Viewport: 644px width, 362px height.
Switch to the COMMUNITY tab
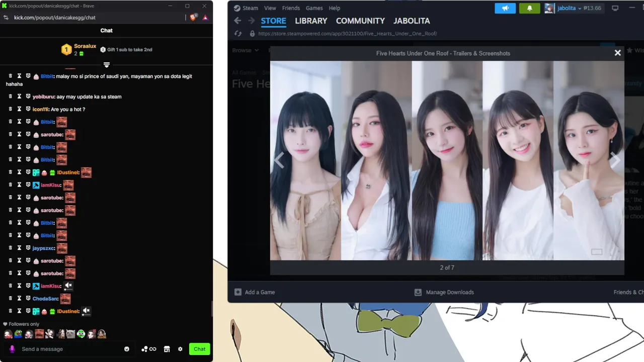(360, 21)
